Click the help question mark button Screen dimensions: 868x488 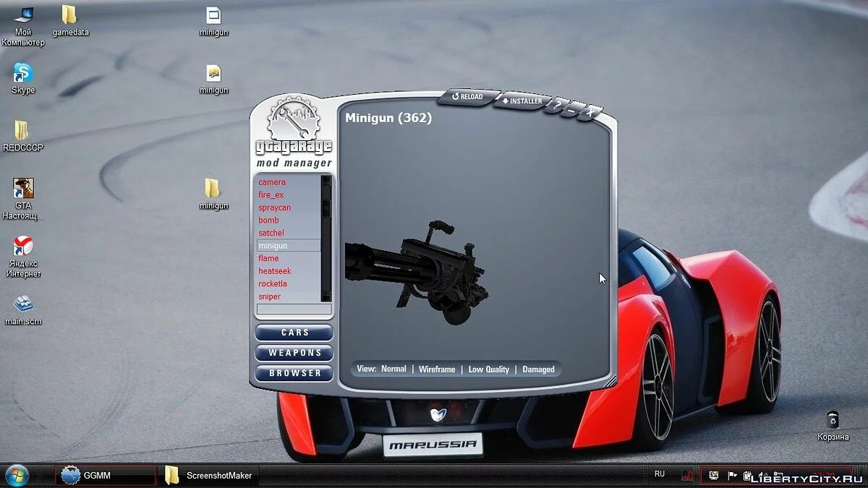555,107
